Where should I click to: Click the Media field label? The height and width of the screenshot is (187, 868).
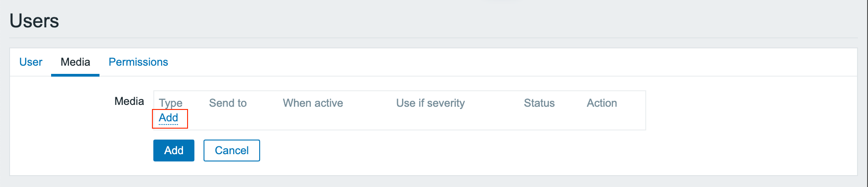[x=129, y=101]
